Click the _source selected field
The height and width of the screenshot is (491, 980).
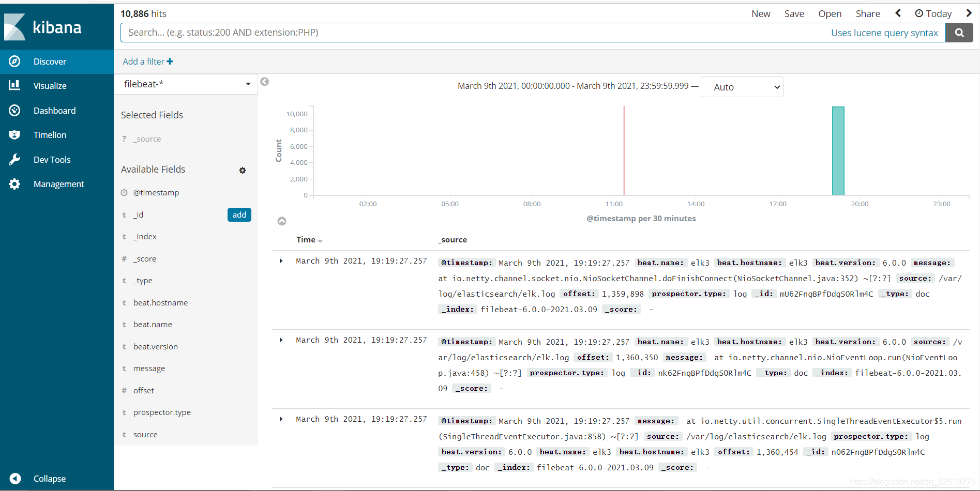pyautogui.click(x=147, y=139)
